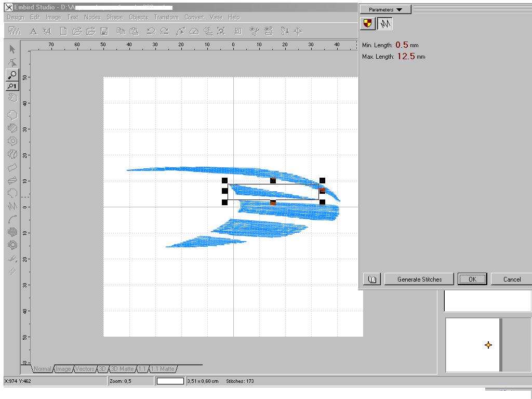Open the Transform menu
The height and width of the screenshot is (399, 532).
166,17
